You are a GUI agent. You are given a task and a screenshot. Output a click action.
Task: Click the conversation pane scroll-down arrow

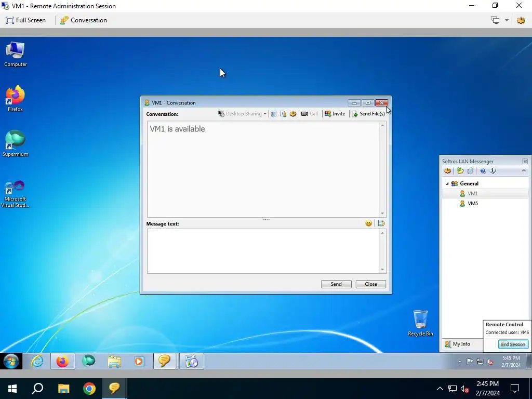click(x=382, y=214)
